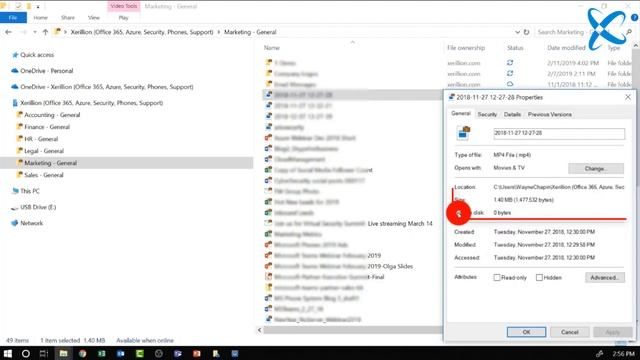Open the File ribbon tab
Viewport: 640px width, 360px height.
pos(13,18)
